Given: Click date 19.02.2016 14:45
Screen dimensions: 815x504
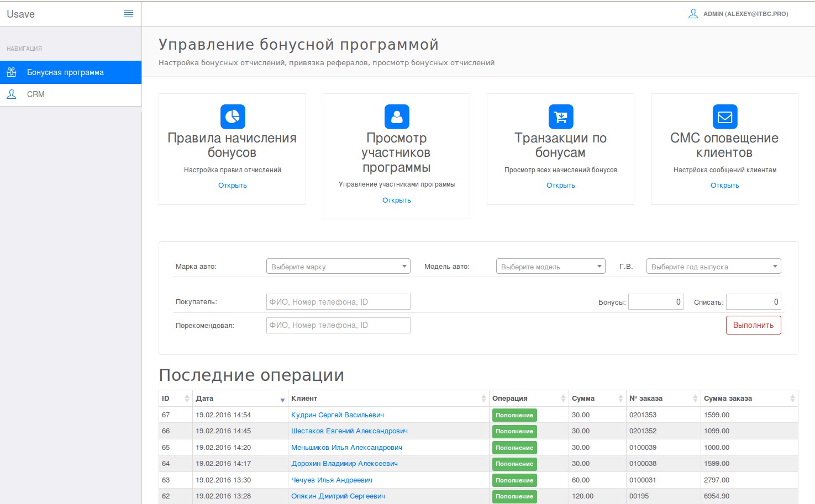Looking at the screenshot, I should tap(223, 431).
